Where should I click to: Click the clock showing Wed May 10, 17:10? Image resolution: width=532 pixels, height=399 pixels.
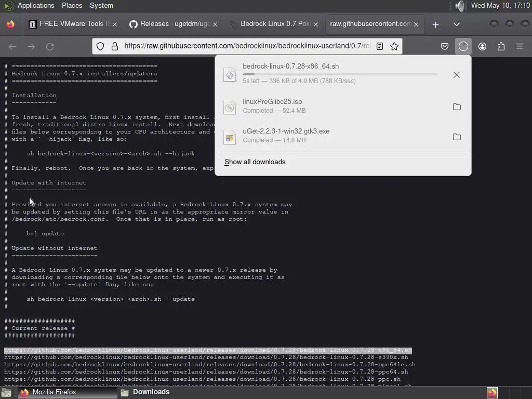click(500, 5)
